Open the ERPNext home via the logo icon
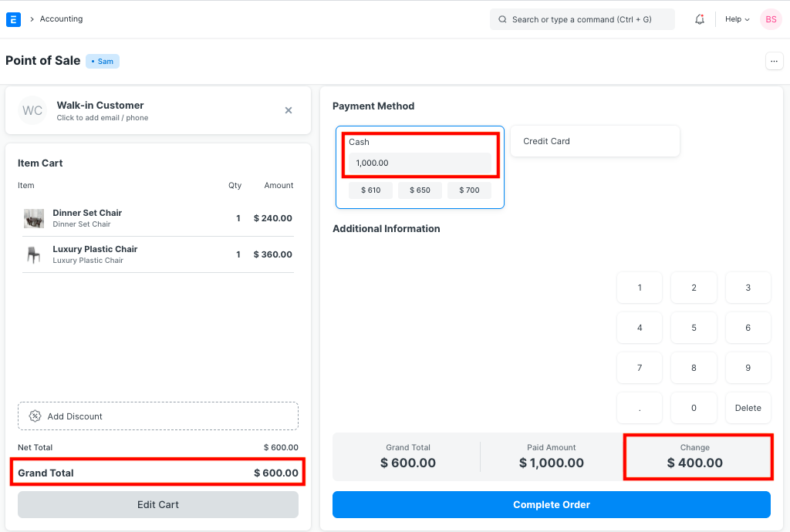790x532 pixels. point(12,19)
